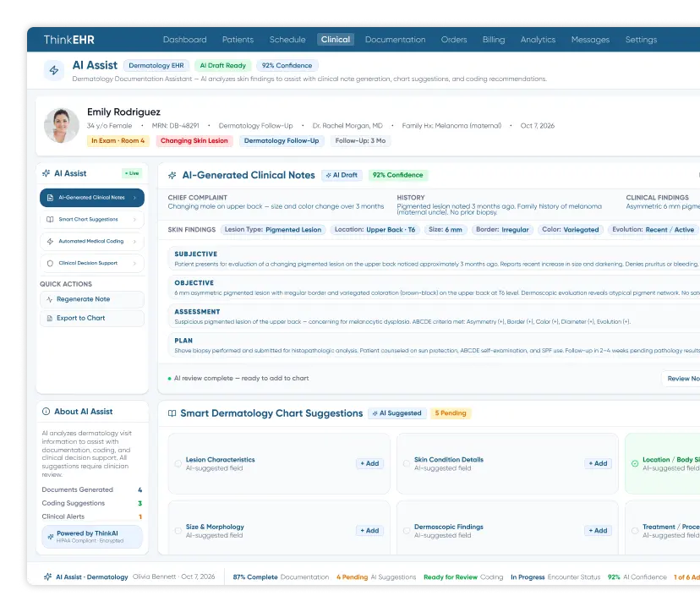700x612 pixels.
Task: Expand chevron on Clinical Decision Support item
Action: click(x=134, y=263)
